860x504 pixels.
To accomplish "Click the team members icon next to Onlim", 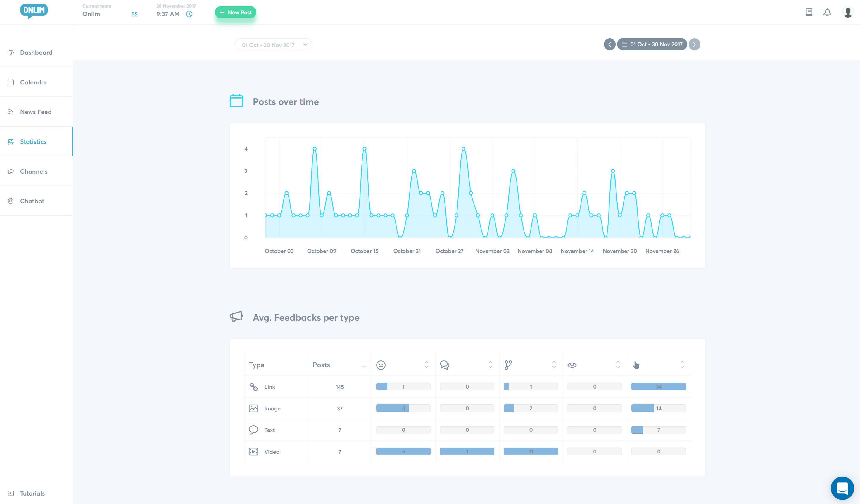I will [134, 14].
